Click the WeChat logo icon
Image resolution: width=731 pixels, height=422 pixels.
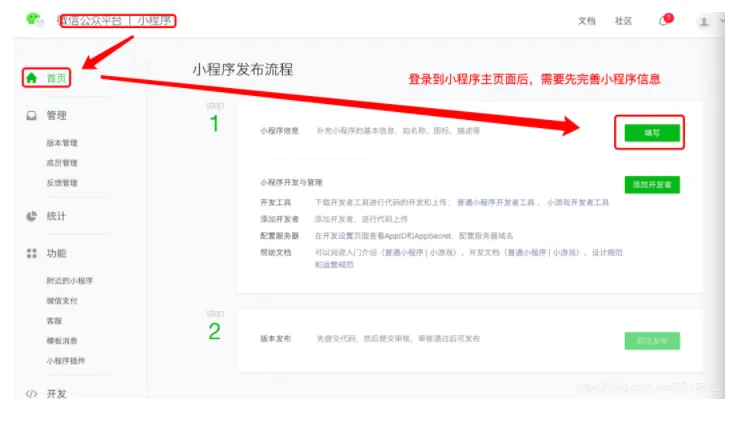click(34, 20)
